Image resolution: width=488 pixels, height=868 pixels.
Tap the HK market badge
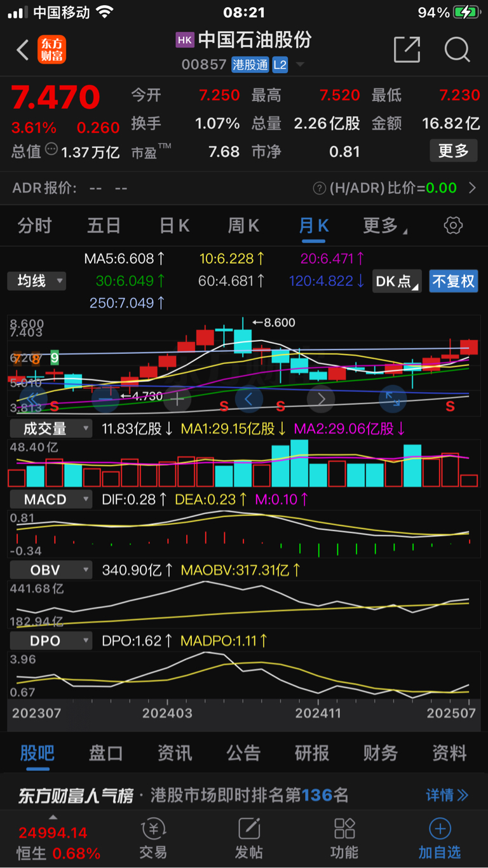pos(184,40)
